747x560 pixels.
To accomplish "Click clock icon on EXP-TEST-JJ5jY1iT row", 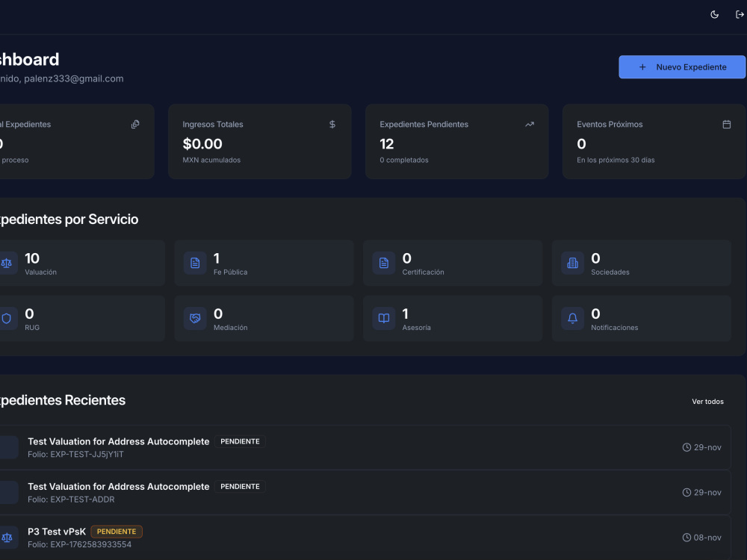I will click(686, 447).
